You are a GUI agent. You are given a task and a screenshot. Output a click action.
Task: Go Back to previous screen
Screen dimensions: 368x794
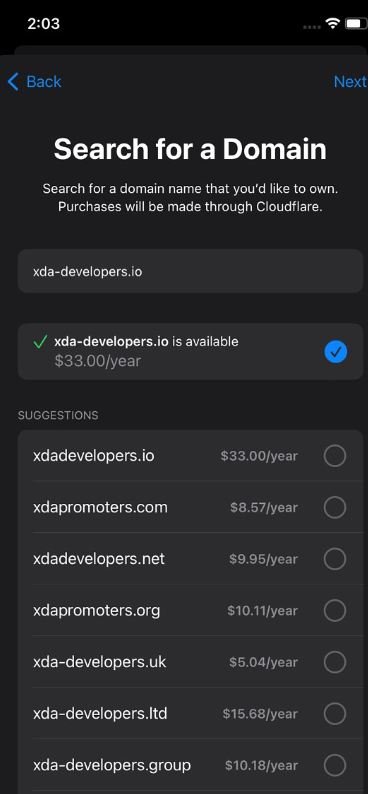[x=34, y=82]
